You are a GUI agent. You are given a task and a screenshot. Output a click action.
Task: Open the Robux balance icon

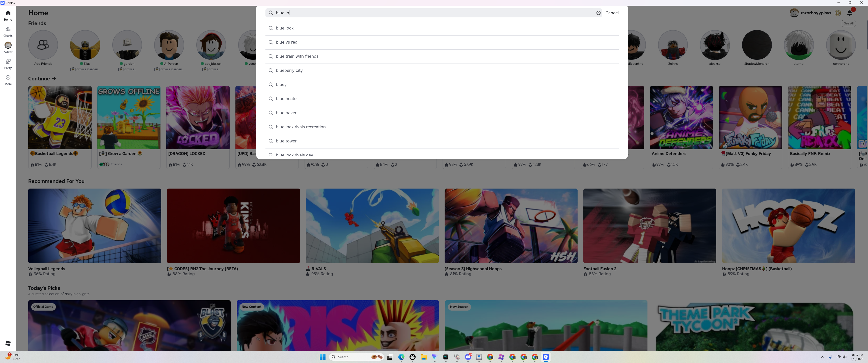click(838, 13)
